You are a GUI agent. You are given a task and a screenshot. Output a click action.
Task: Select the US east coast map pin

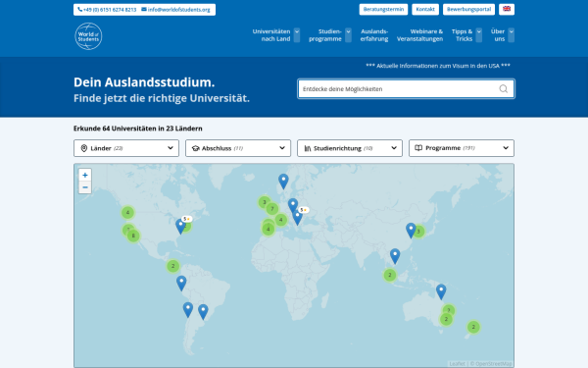click(180, 227)
